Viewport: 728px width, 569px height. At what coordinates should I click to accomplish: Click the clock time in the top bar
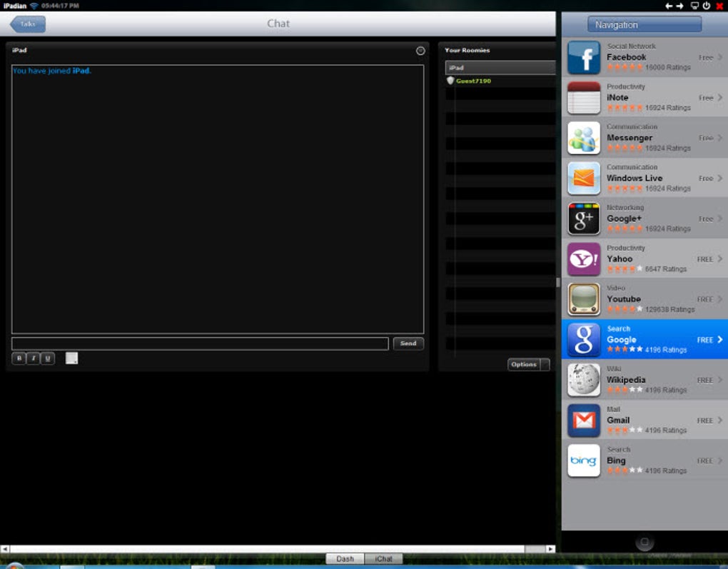(60, 6)
